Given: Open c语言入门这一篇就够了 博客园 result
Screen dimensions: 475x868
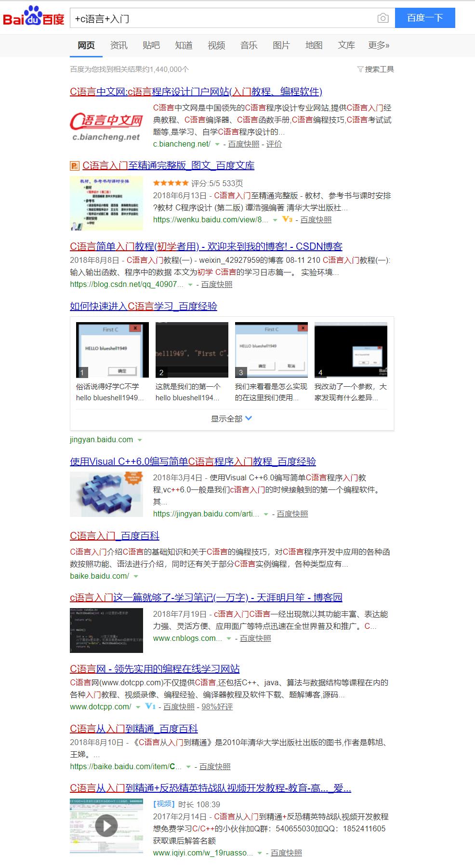Looking at the screenshot, I should point(206,597).
